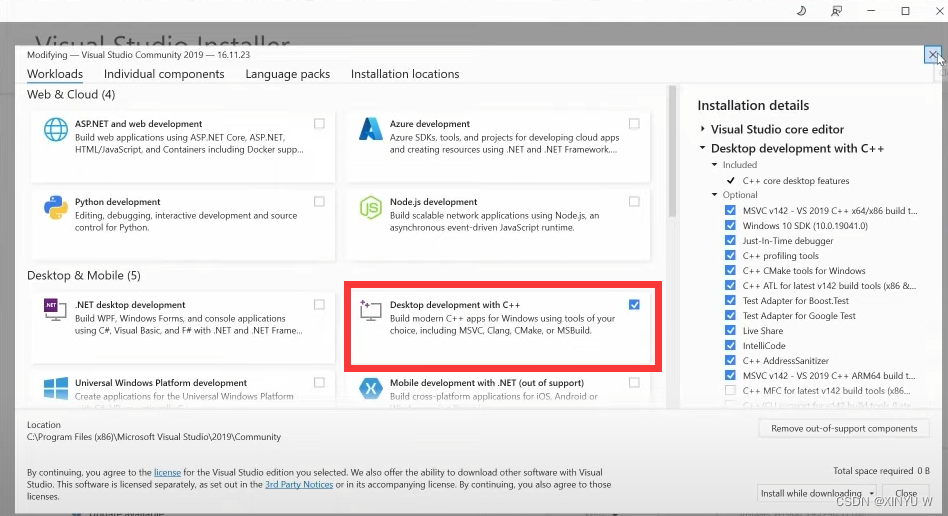Uncheck C++ CMake tools for Windows
The height and width of the screenshot is (516, 948).
click(x=730, y=270)
